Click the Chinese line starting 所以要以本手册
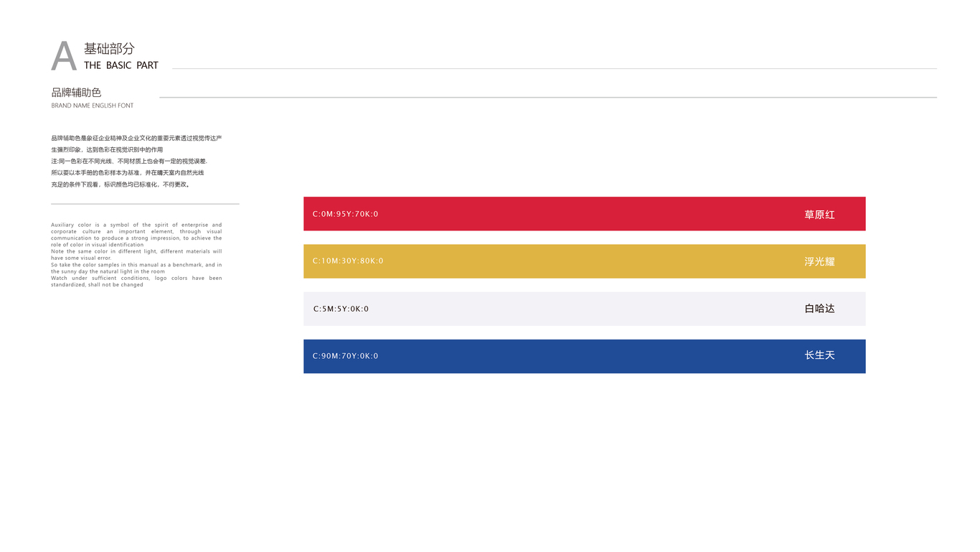This screenshot has height=552, width=980. (128, 173)
